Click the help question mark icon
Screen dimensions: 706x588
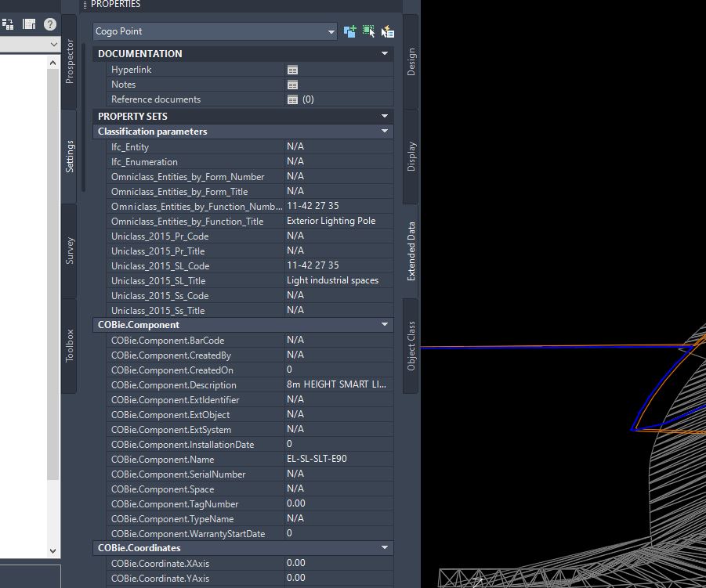point(50,24)
